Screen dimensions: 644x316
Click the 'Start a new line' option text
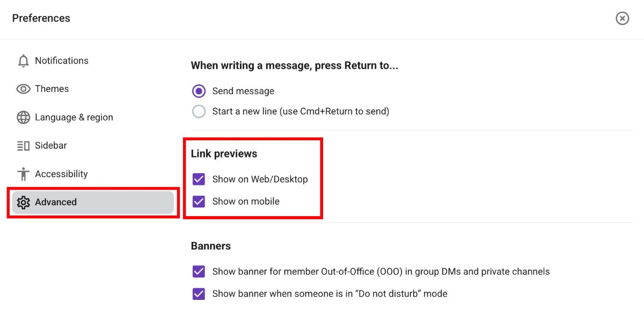click(301, 112)
